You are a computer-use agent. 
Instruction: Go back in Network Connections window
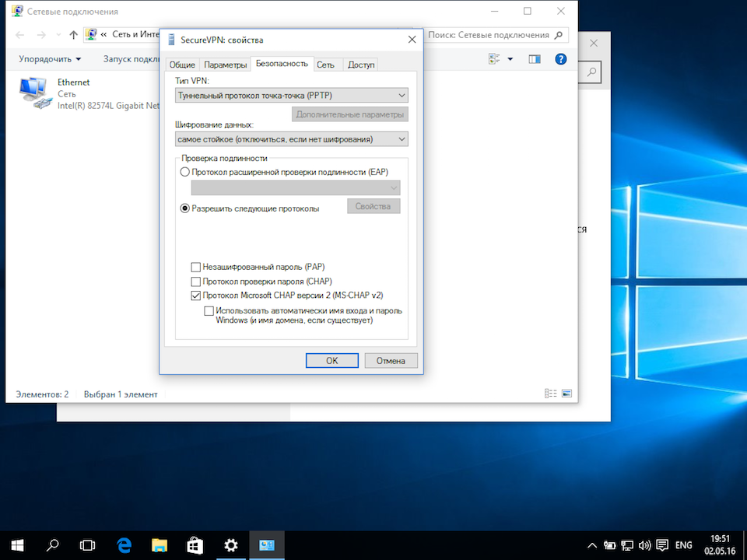pyautogui.click(x=20, y=35)
